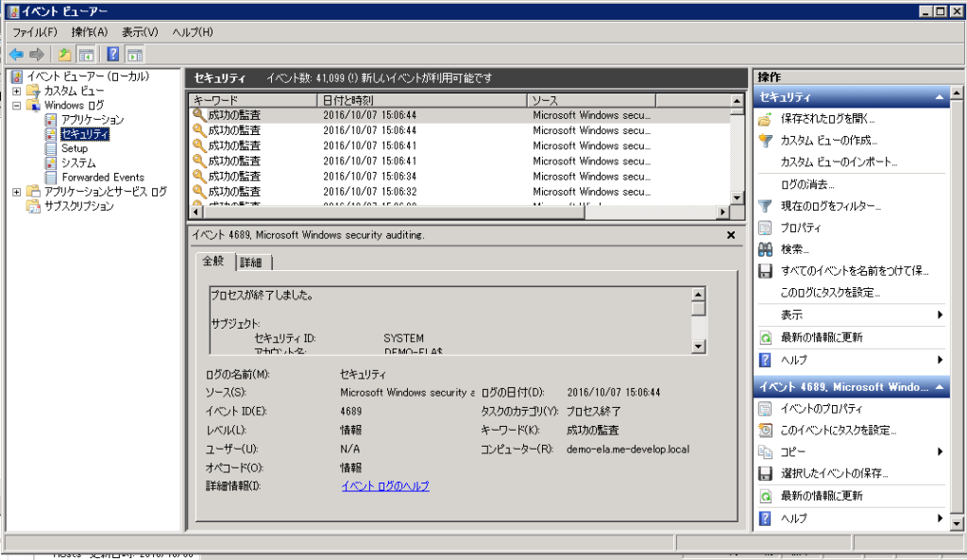Screen dimensions: 967x560
Task: Click the Back arrow toolbar icon
Action: (17, 54)
